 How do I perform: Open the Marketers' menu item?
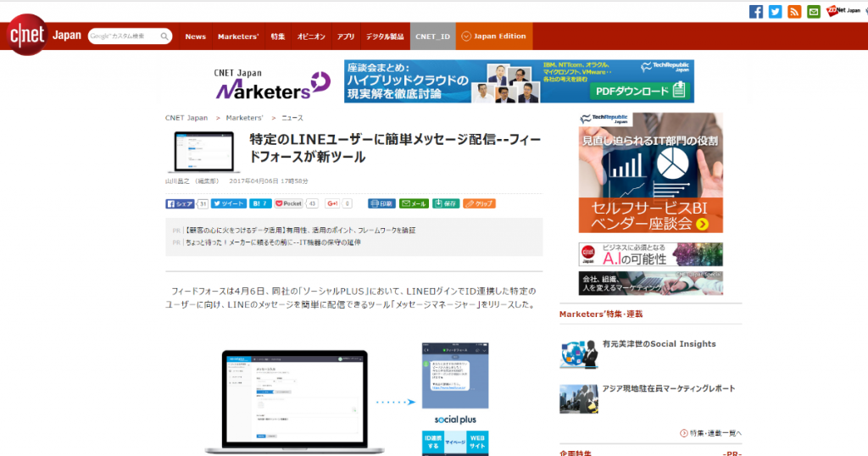tap(238, 36)
